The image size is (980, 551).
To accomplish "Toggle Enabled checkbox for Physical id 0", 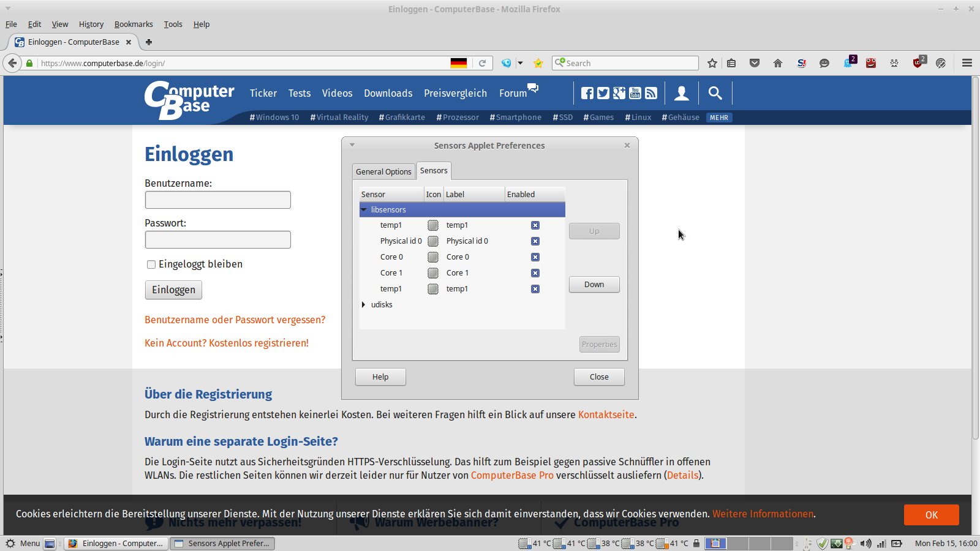I will [x=535, y=241].
